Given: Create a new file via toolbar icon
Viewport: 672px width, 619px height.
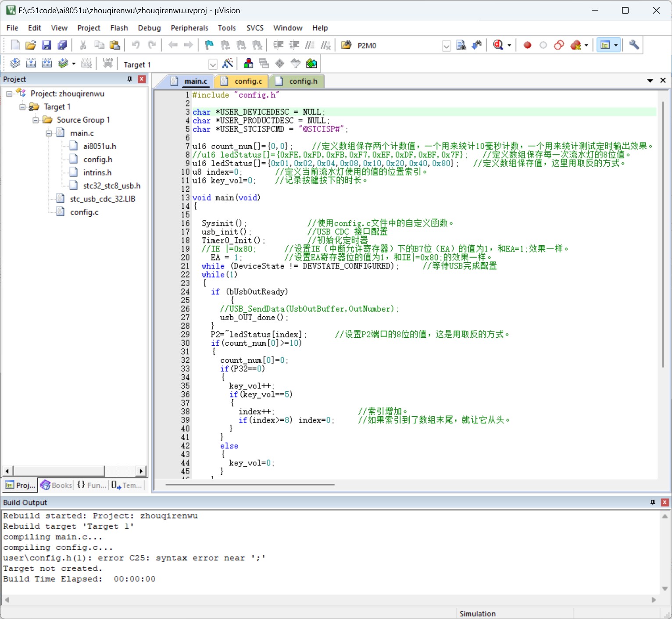Looking at the screenshot, I should (x=15, y=45).
